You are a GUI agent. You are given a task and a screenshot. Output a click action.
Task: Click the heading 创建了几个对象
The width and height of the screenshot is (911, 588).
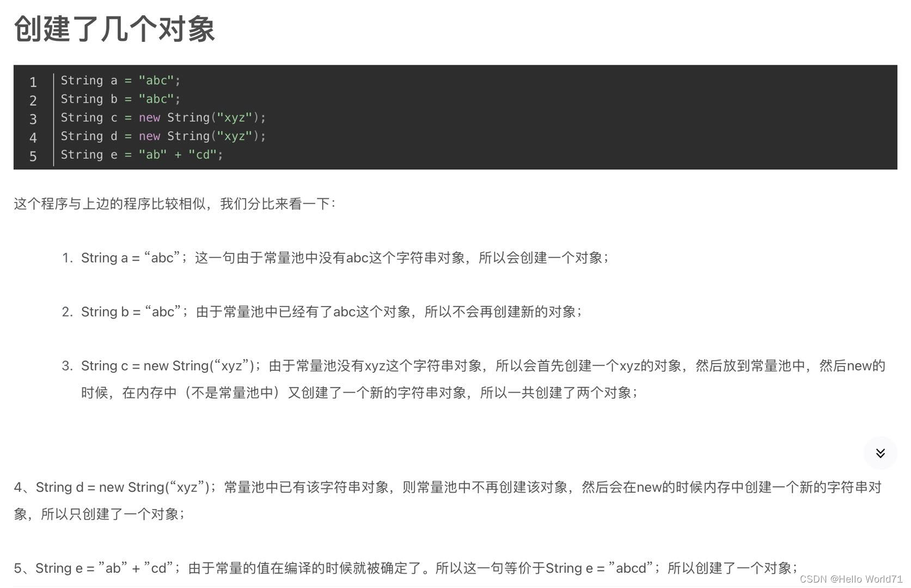click(114, 29)
